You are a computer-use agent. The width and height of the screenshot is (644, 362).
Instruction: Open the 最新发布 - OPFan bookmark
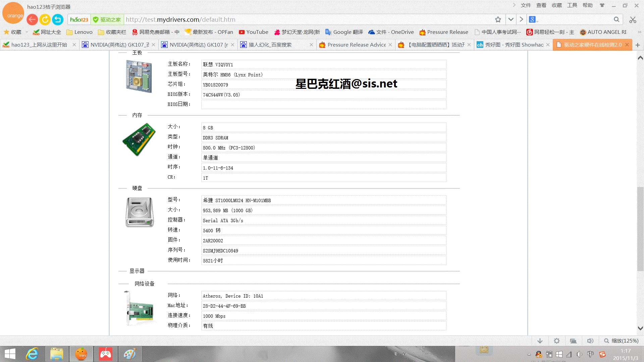209,32
